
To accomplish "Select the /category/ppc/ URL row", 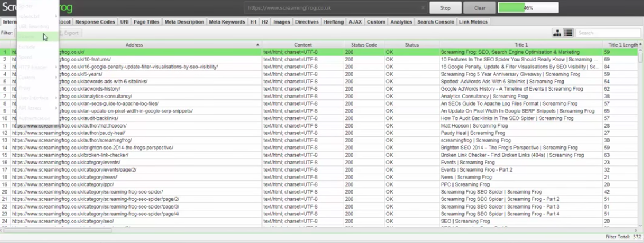I will tap(319, 184).
